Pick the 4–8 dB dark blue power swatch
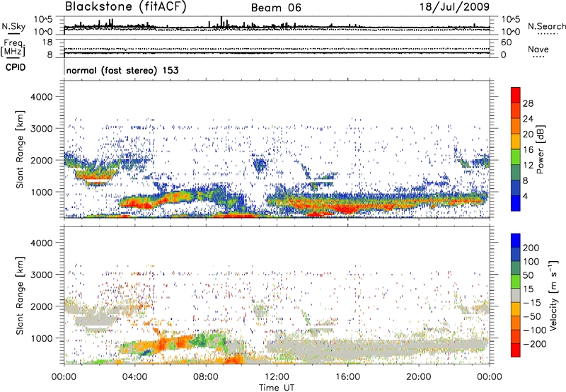 [516, 188]
